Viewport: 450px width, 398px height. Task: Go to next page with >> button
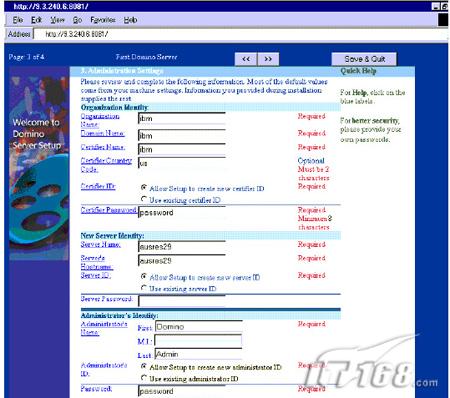coord(268,59)
